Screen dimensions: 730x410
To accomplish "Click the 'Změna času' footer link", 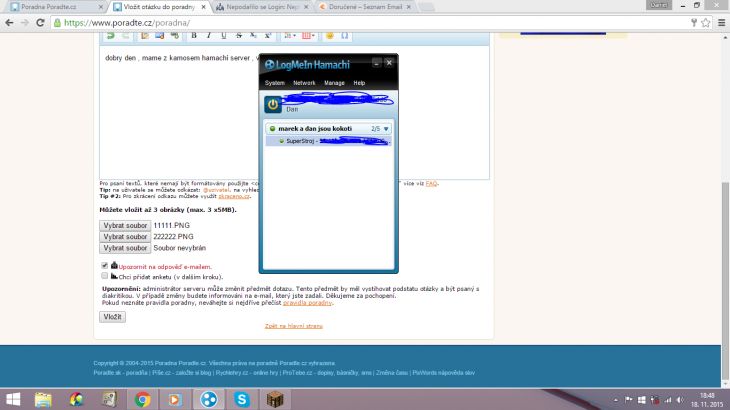I will [392, 373].
